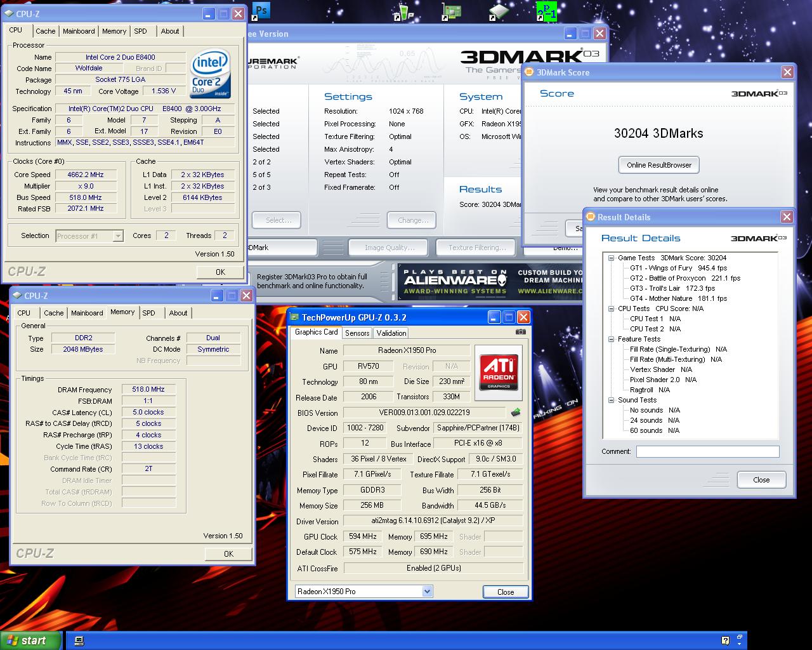Switch to Cache tab in top CPU-Z

click(46, 31)
